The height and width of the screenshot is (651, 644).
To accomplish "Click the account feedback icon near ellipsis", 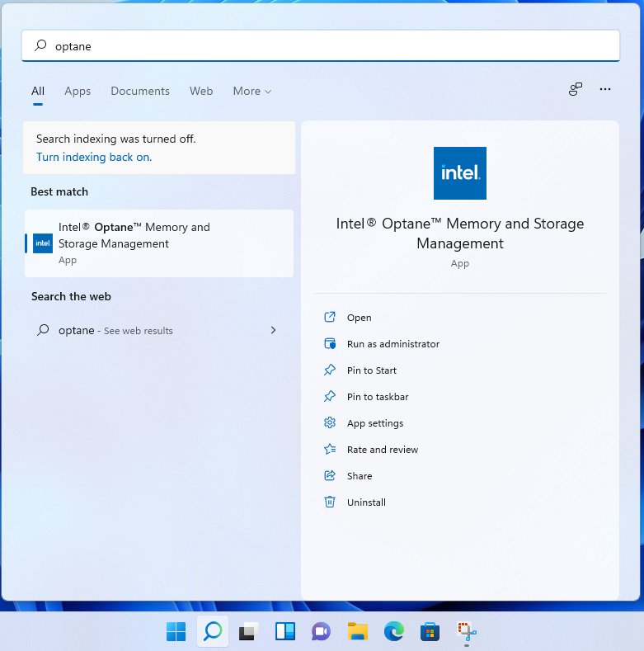I will (576, 90).
